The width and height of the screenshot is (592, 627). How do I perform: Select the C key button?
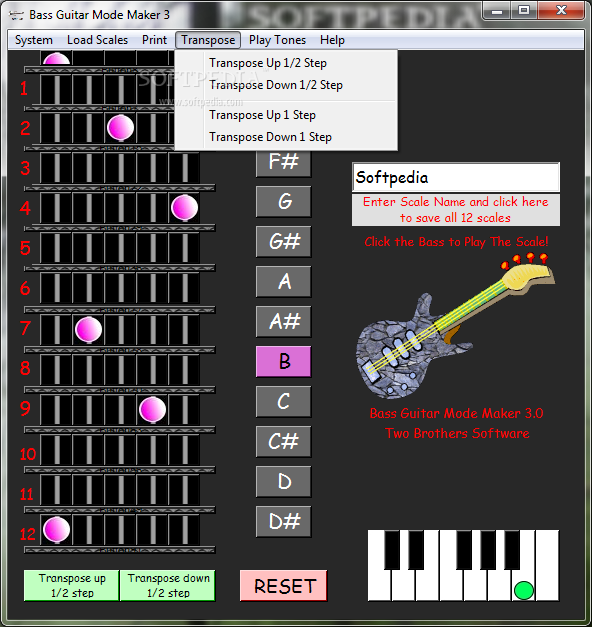[x=284, y=401]
